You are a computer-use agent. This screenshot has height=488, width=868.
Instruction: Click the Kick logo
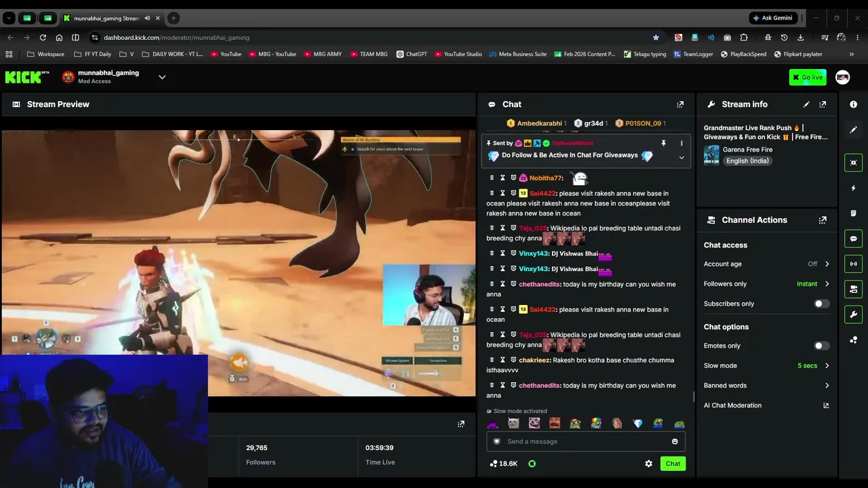pos(27,77)
